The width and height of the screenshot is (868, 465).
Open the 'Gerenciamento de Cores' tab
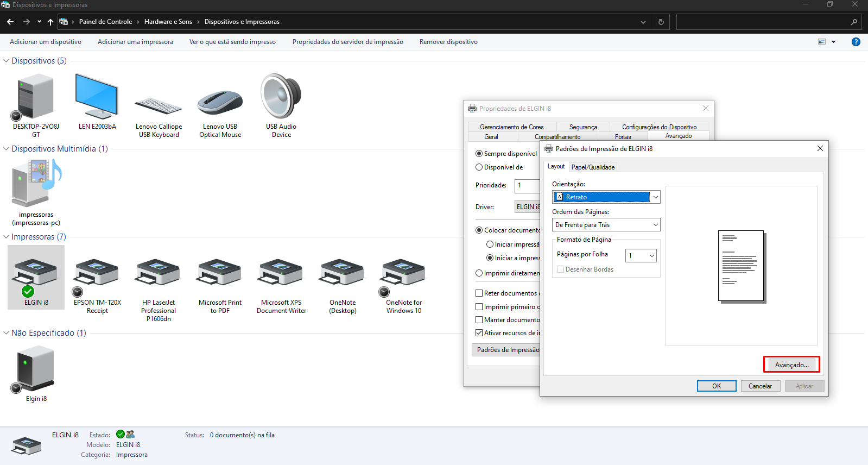point(511,127)
